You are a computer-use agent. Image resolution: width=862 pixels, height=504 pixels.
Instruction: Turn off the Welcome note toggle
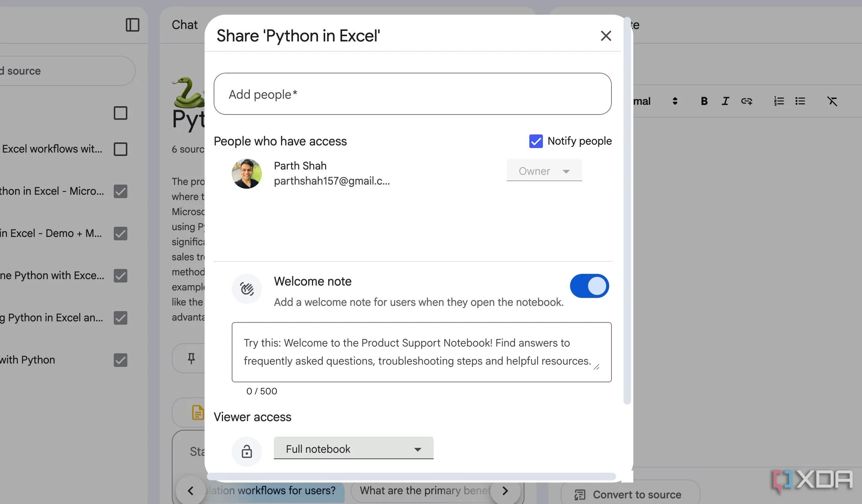point(589,286)
